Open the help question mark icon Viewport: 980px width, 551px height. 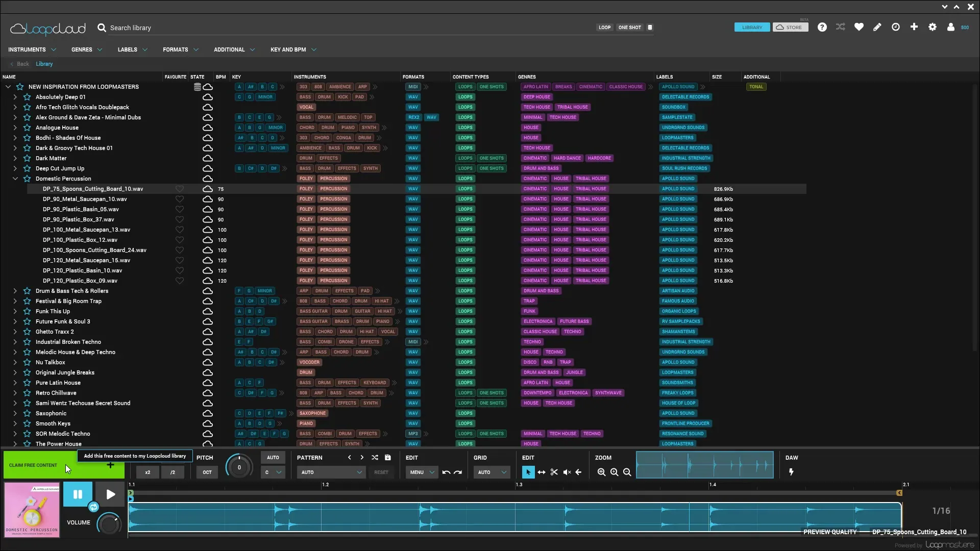[822, 27]
